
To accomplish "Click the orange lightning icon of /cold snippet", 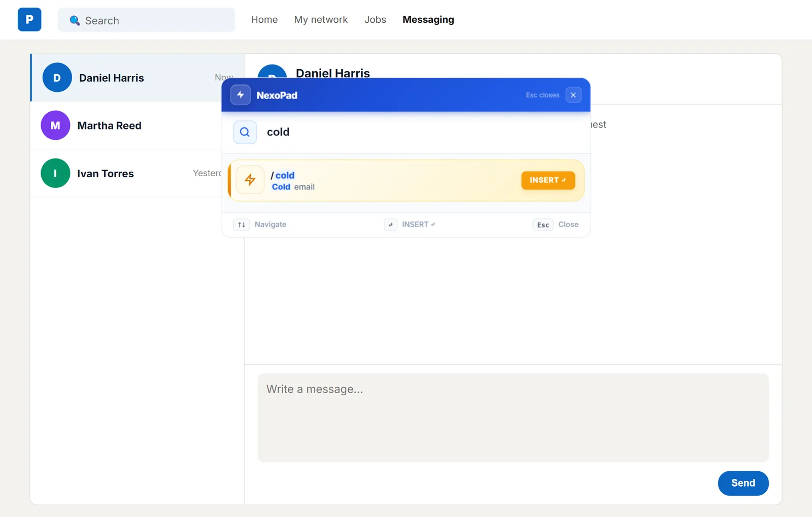I will [250, 180].
